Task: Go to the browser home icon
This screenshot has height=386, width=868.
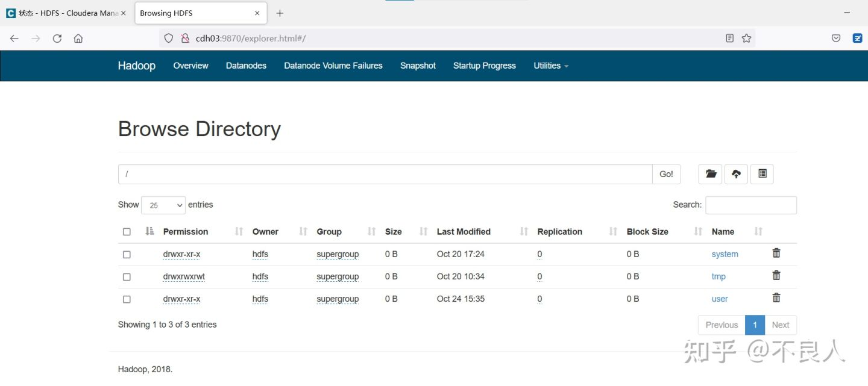Action: click(78, 38)
